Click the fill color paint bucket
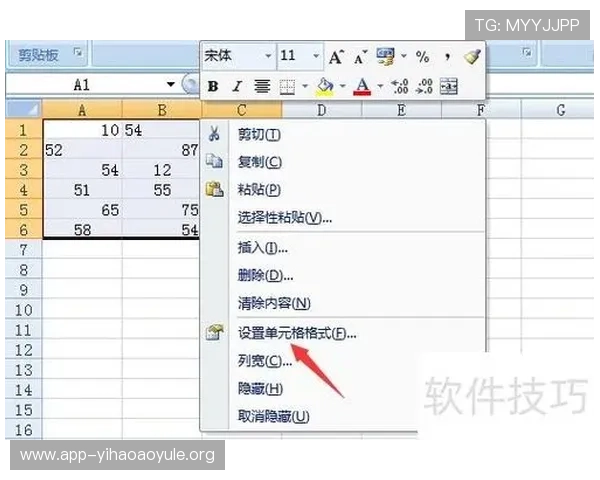600x480 pixels. click(325, 87)
